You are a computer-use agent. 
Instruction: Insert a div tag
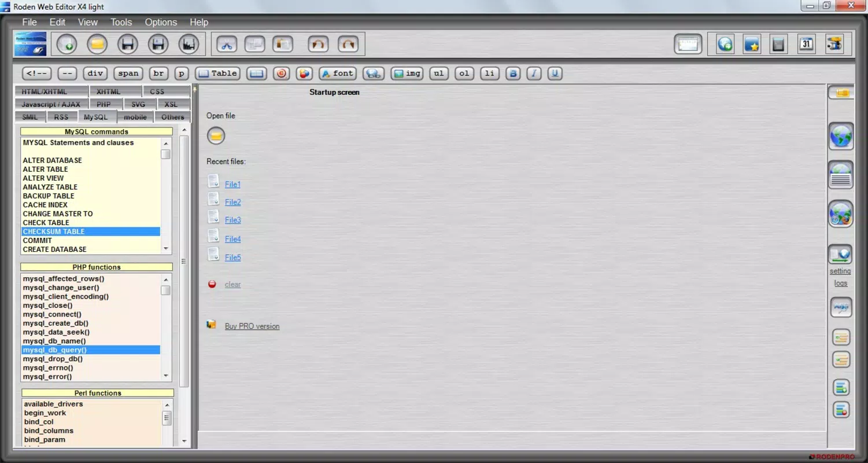tap(95, 74)
